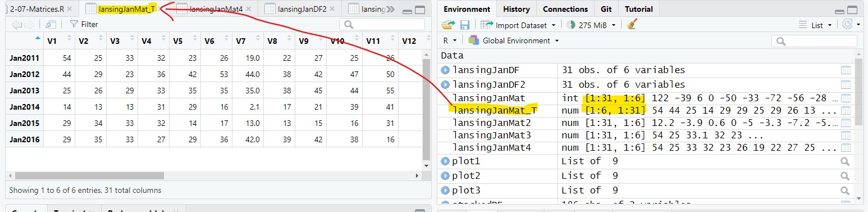Viewport: 868px width, 212px height.
Task: Click the 275 MiB memory usage button
Action: pos(591,25)
